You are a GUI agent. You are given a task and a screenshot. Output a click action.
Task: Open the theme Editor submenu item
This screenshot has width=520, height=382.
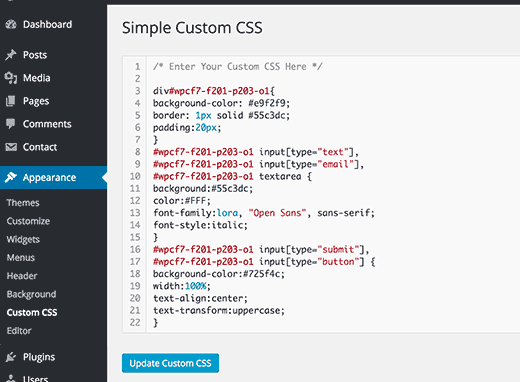[x=19, y=331]
